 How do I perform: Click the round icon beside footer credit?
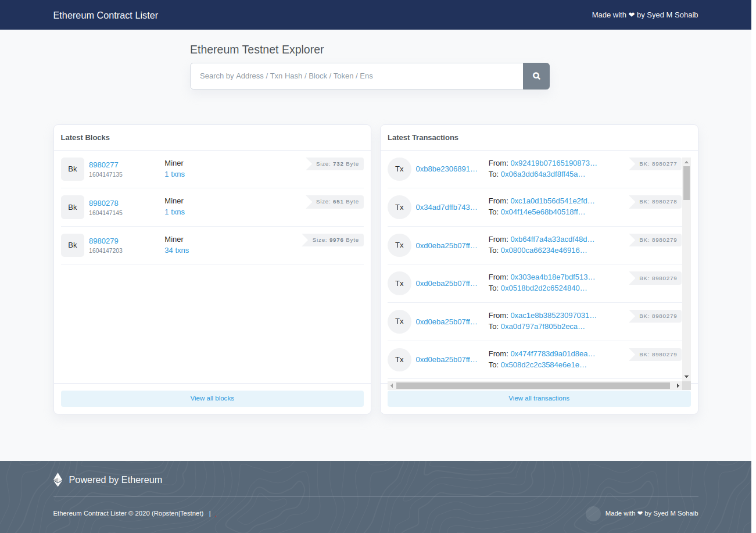point(593,513)
